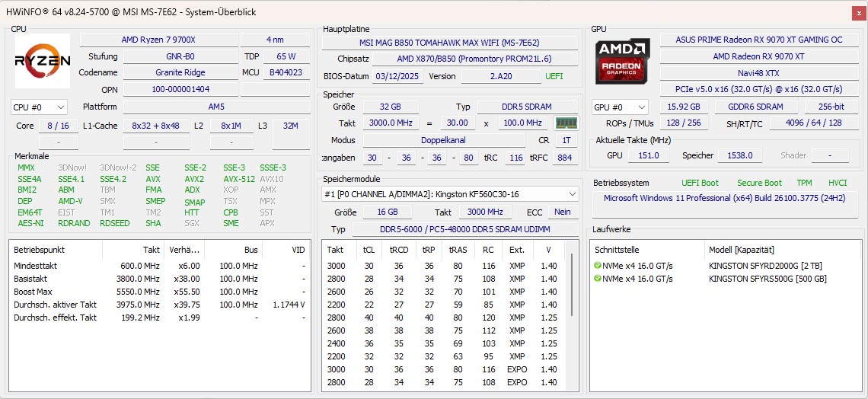
Task: Click the Microsoft Windows 11 Professional text
Action: click(724, 198)
